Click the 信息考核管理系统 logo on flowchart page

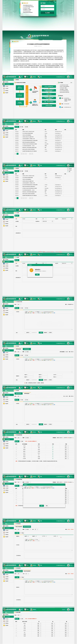coord(10,77)
